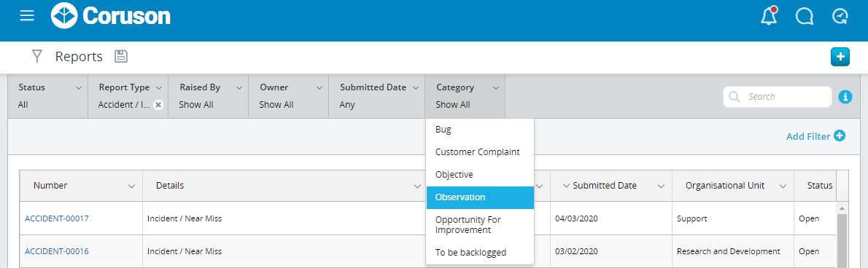Select Customer Complaint category option

coord(480,152)
